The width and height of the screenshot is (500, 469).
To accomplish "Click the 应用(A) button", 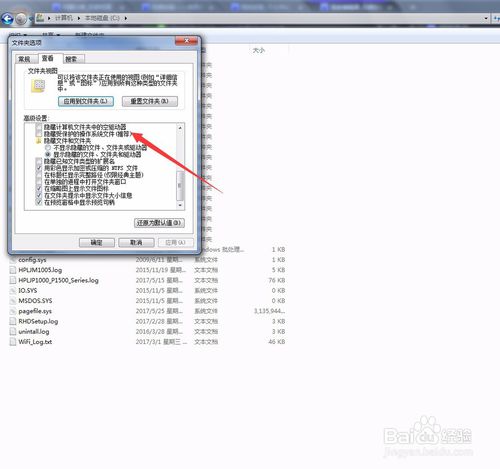I will pyautogui.click(x=176, y=243).
